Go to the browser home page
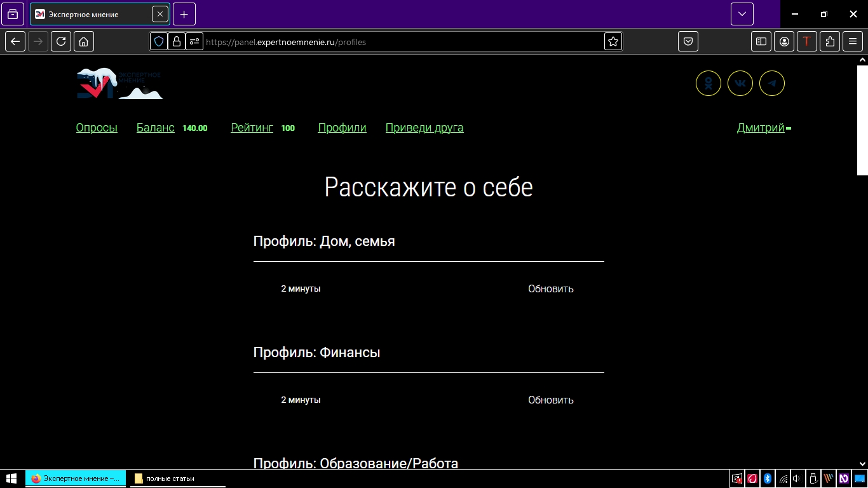The image size is (868, 488). pos(84,41)
